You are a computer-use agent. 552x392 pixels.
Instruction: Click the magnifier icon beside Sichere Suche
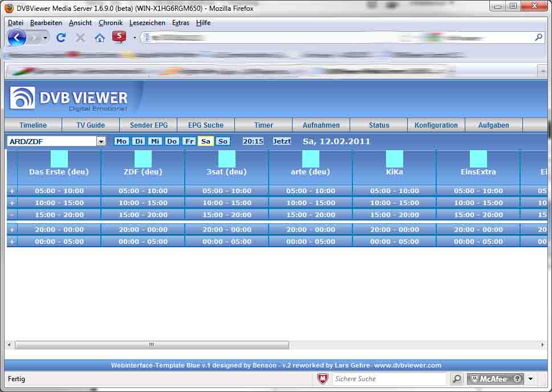coord(457,379)
